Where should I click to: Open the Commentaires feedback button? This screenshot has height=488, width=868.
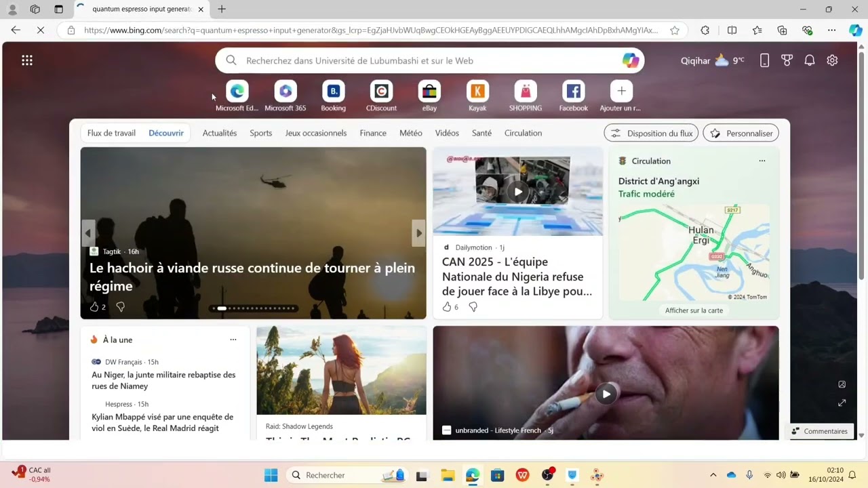tap(819, 431)
